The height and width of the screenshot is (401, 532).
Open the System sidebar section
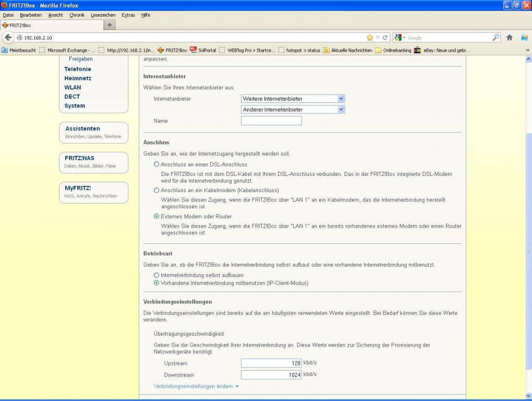[75, 105]
